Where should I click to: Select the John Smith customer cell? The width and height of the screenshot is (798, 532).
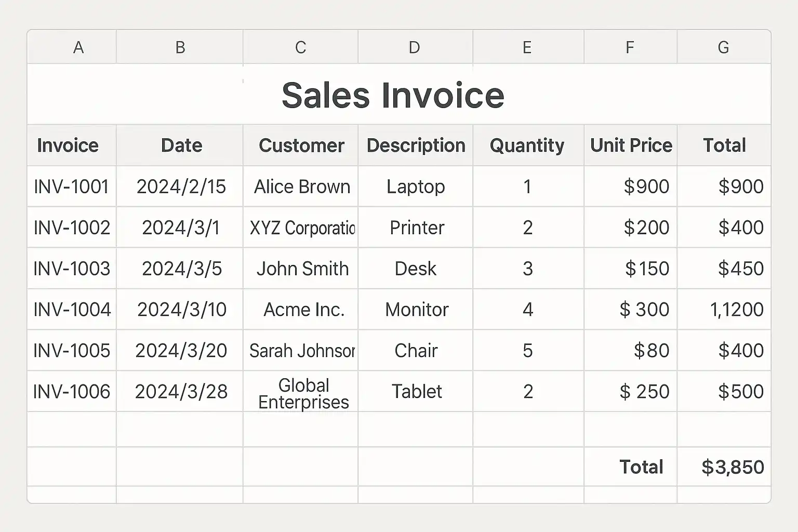pos(302,269)
